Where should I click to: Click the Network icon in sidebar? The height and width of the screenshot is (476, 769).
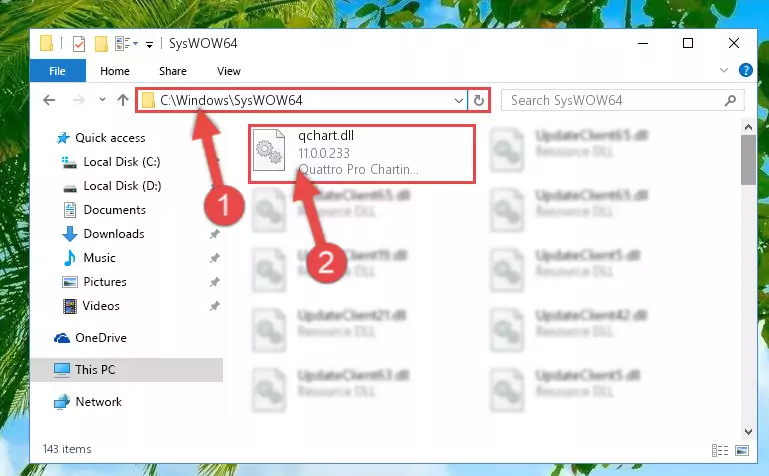coord(62,402)
